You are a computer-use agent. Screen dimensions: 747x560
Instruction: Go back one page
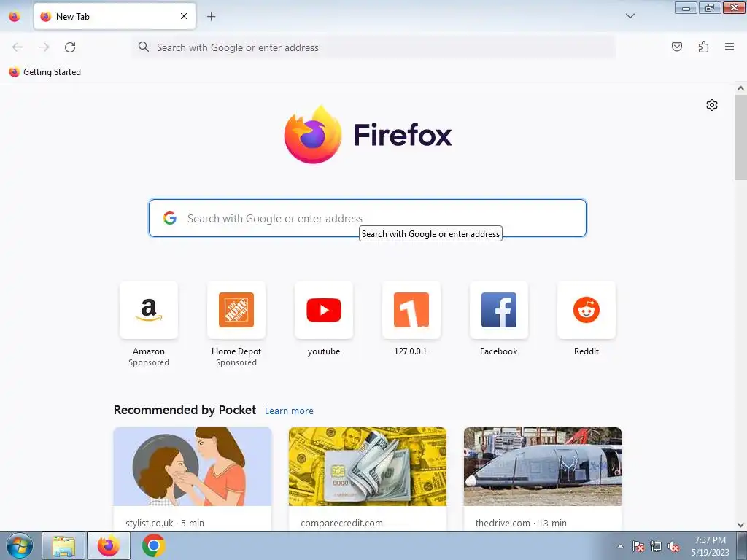point(18,47)
